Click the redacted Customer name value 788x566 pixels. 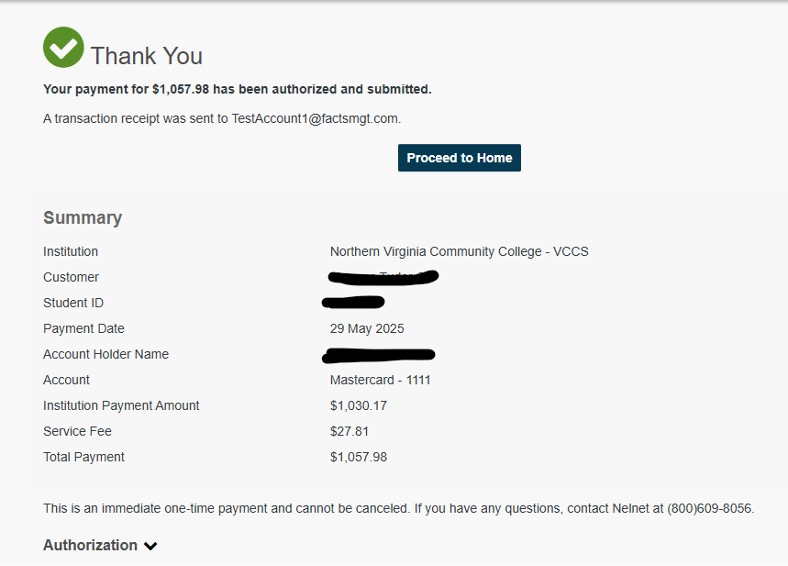pos(384,277)
